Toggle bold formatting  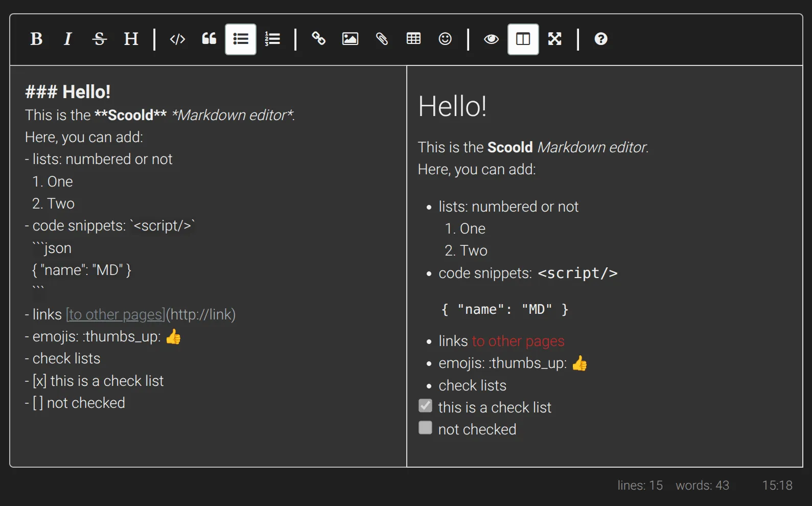click(36, 39)
